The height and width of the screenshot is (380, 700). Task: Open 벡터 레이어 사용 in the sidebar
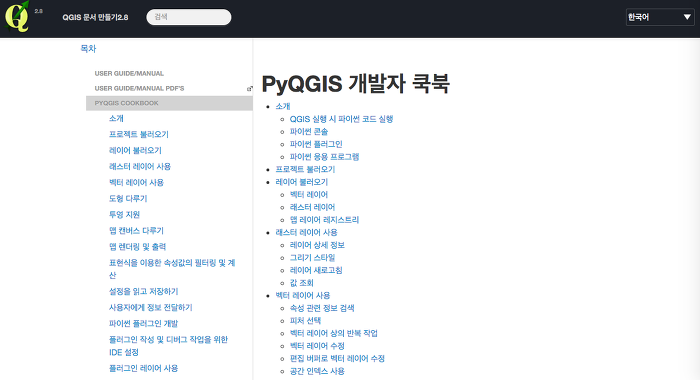pyautogui.click(x=136, y=183)
